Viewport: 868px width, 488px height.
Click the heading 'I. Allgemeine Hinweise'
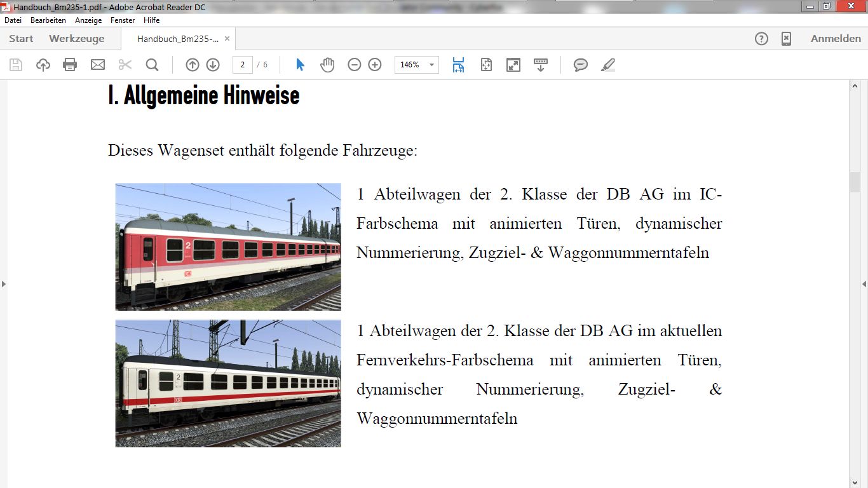tap(204, 96)
